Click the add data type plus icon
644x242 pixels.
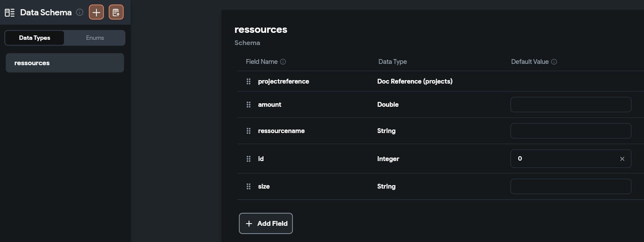tap(96, 12)
